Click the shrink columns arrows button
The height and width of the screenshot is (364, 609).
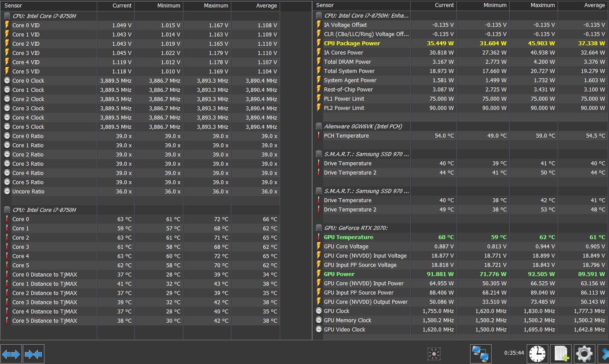33,354
